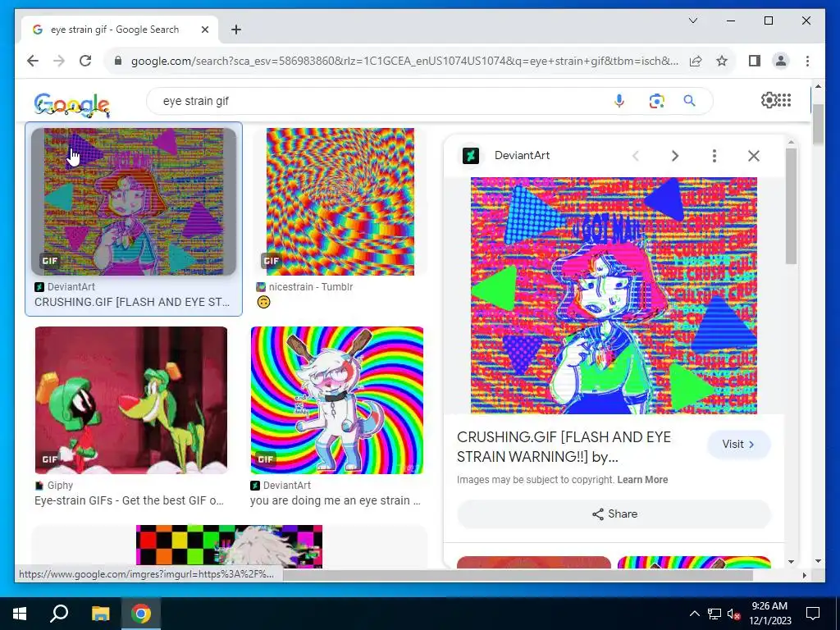Open the related rainbow thumbnail below Share
This screenshot has width=840, height=630.
pyautogui.click(x=694, y=562)
